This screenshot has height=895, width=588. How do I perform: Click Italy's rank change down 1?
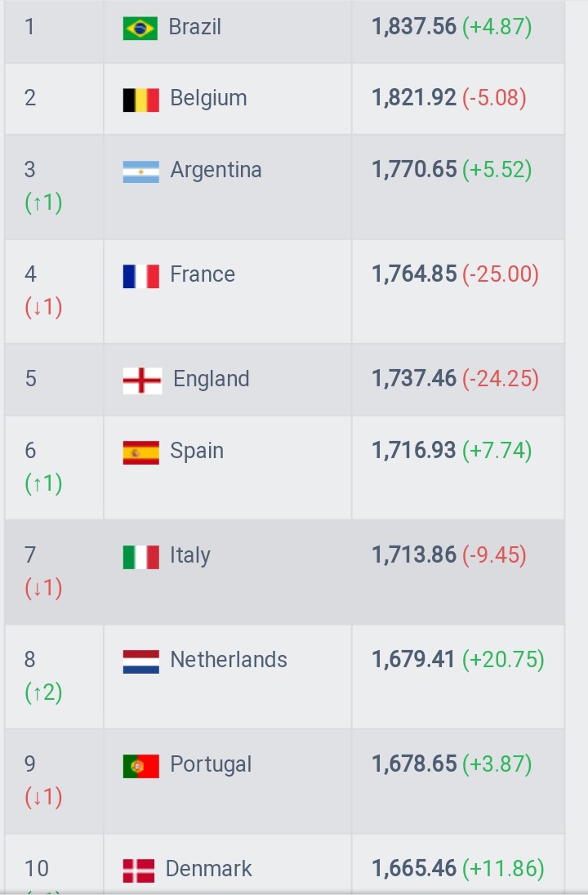click(43, 588)
